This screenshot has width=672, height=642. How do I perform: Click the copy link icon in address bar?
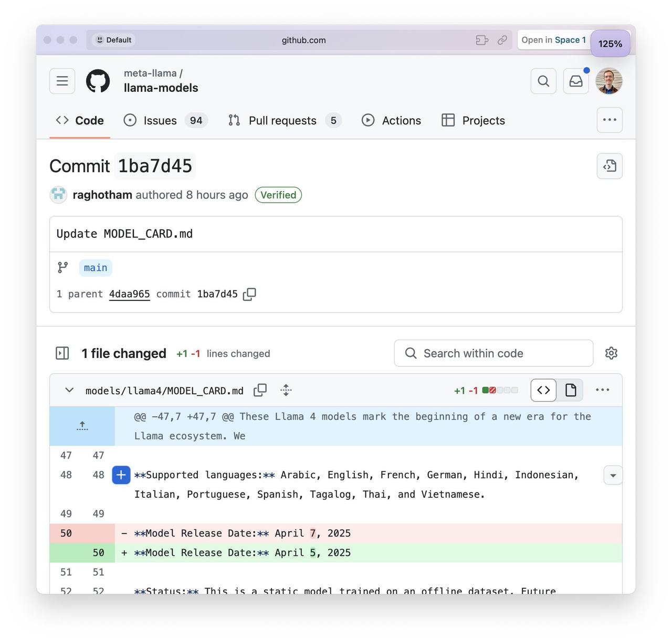coord(502,40)
